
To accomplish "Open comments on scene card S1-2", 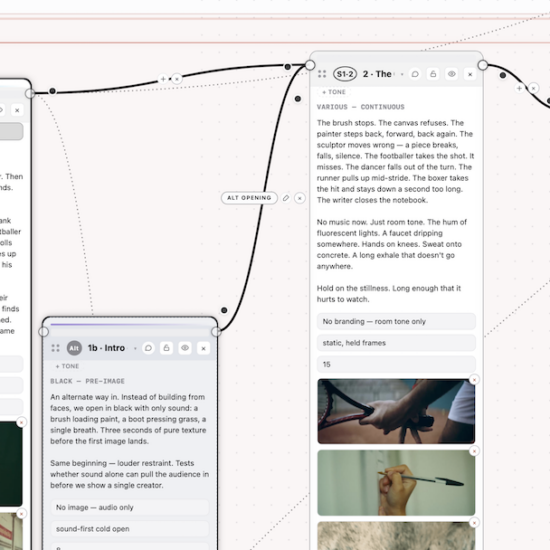I will click(x=415, y=74).
